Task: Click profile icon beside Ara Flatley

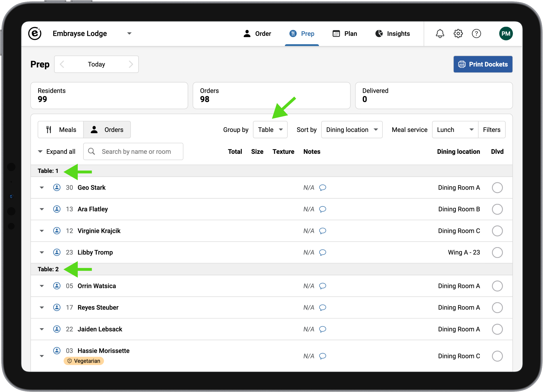Action: coord(57,209)
